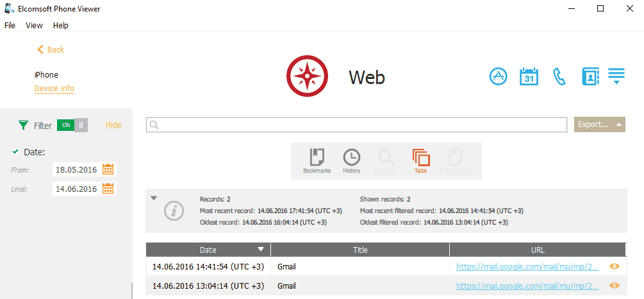Screen dimensions: 644x299
Task: Open the Contacts book icon
Action: click(x=590, y=76)
